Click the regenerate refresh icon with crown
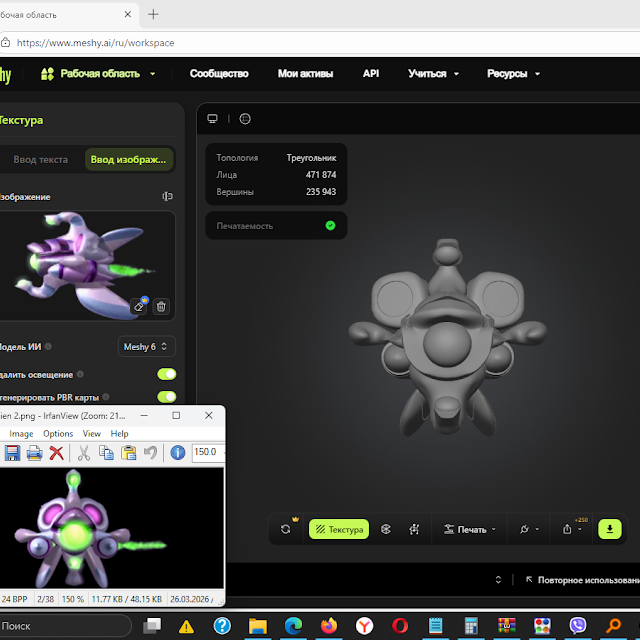The height and width of the screenshot is (640, 640). [286, 529]
